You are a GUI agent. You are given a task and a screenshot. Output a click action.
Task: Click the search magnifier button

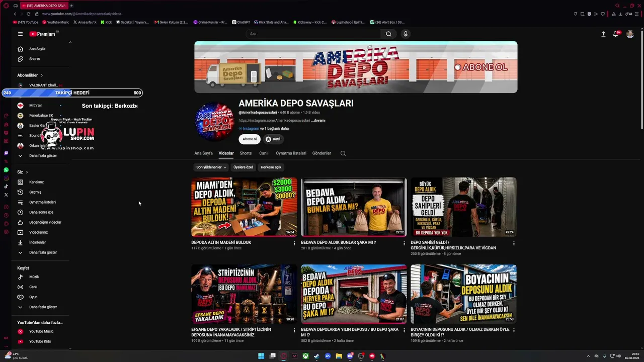(x=388, y=34)
